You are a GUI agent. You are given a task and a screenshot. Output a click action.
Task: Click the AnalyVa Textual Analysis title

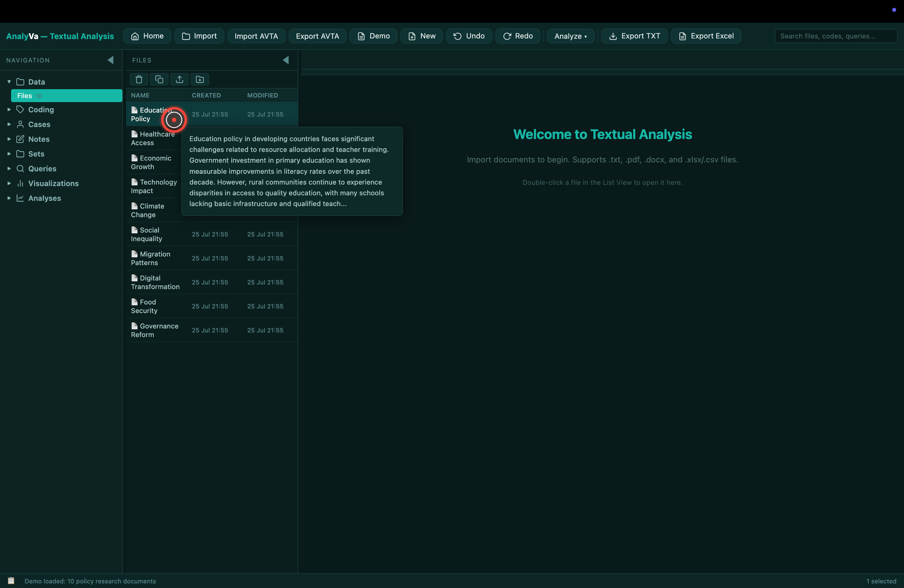tap(60, 36)
